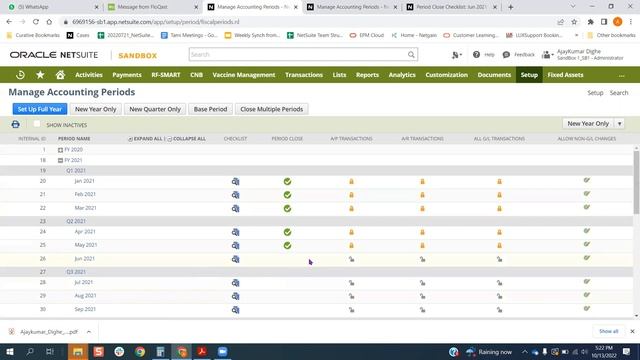
Task: Click the Help question mark icon
Action: click(476, 54)
